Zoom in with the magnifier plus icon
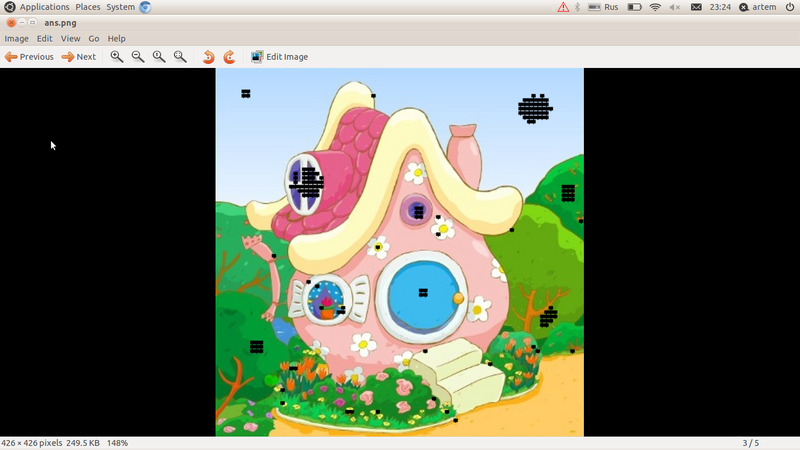This screenshot has height=450, width=800. coord(117,57)
